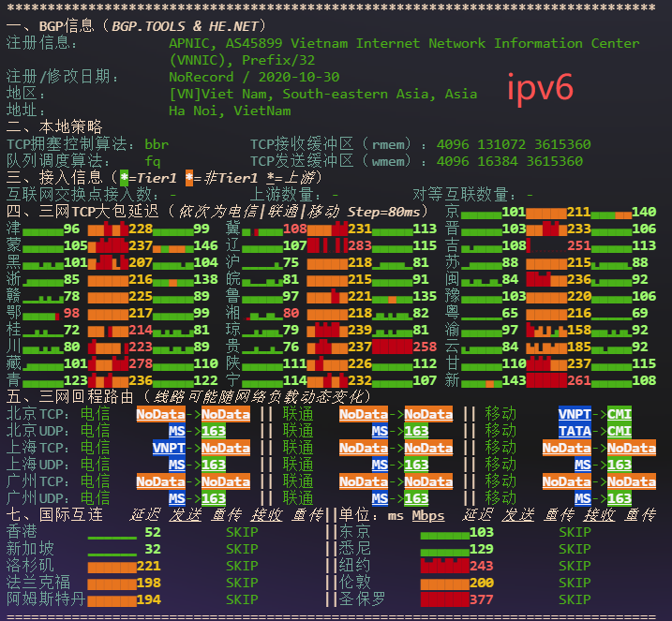
Task: Click the '悉尼' latency value '129'
Action: (482, 549)
